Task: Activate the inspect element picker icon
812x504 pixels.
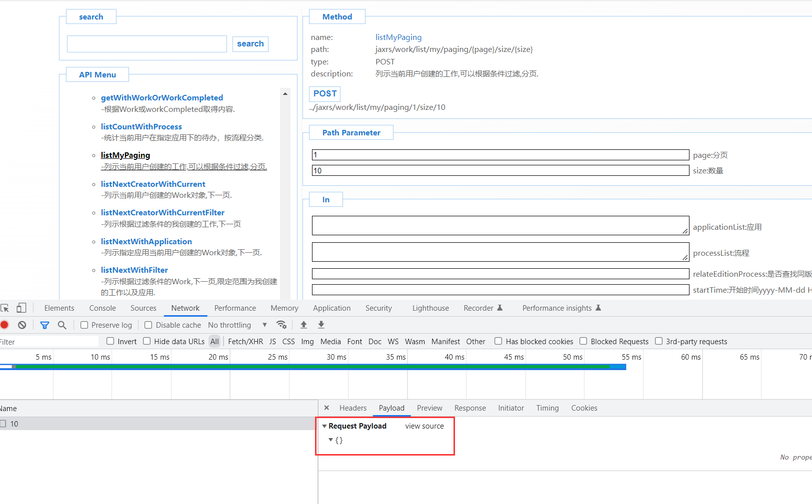Action: 5,308
